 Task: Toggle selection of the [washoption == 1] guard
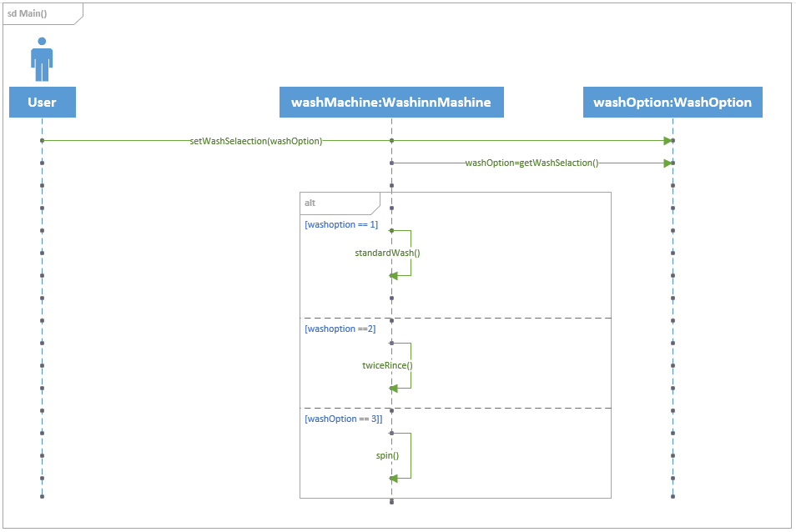coord(341,224)
